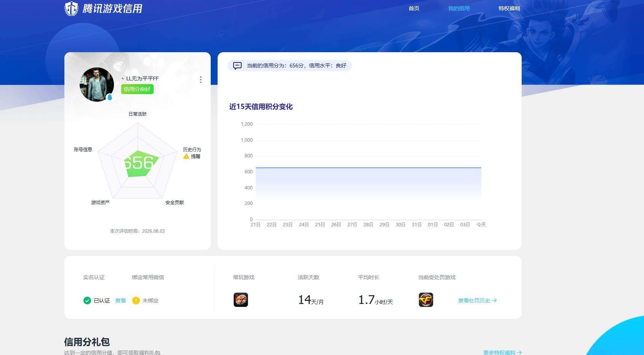644x355 pixels.
Task: Select the 我的信用 nav tab
Action: point(459,8)
